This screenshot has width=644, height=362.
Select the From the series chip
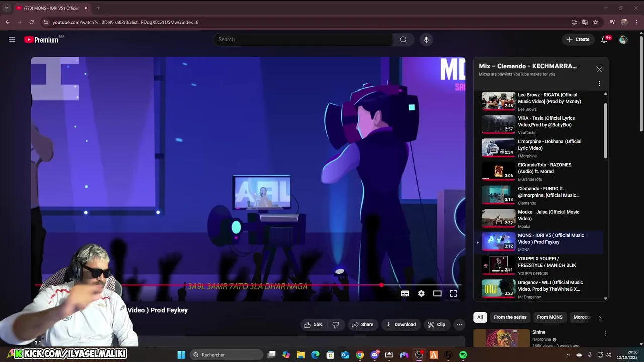(510, 317)
